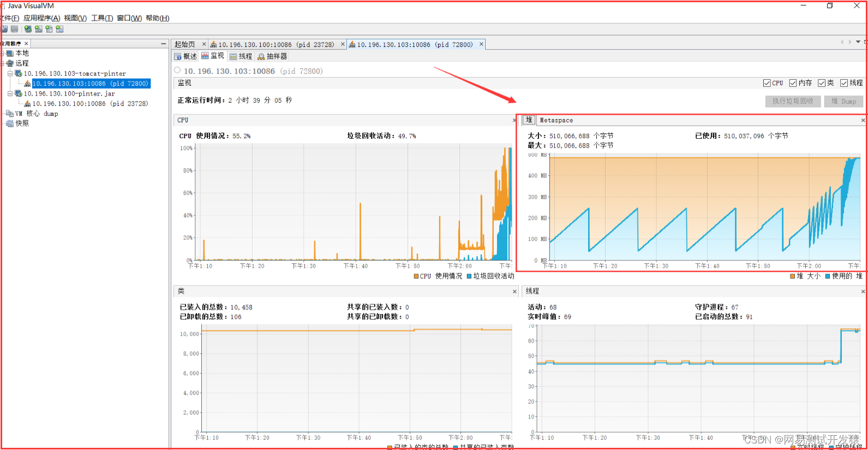This screenshot has width=868, height=450.
Task: Switch to the 概述 subtab
Action: pos(185,56)
